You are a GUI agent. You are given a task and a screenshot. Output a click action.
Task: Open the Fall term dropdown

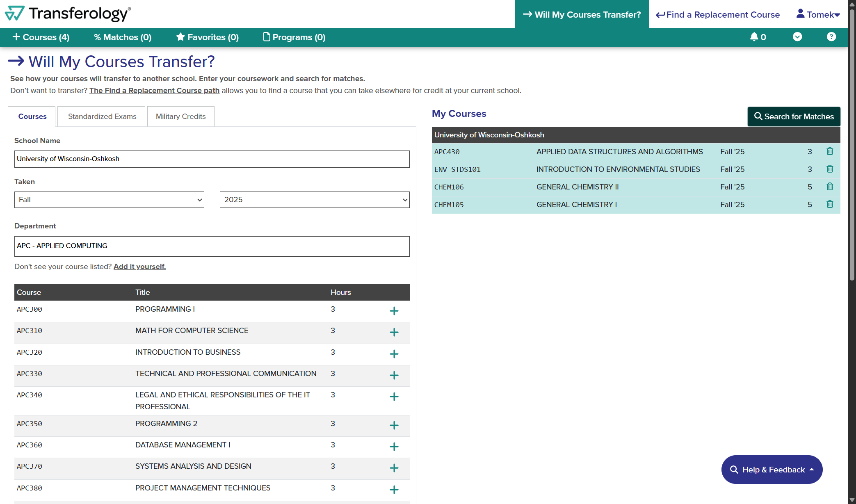[109, 200]
